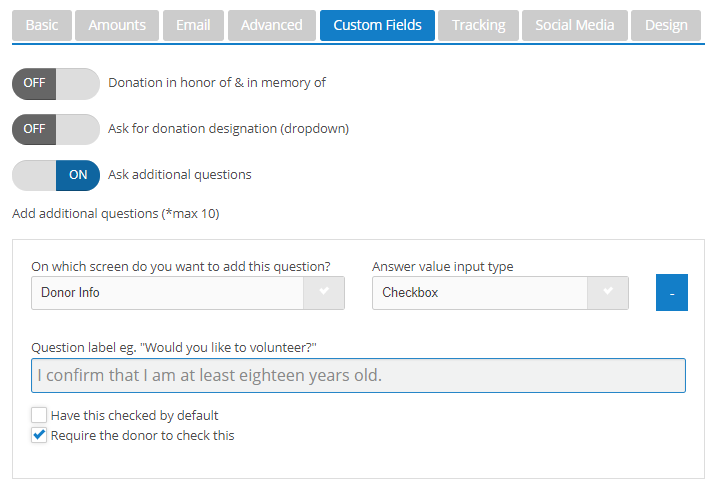Screen dimensions: 712x483
Task: Turn on Donation in honor of toggle
Action: [x=56, y=83]
